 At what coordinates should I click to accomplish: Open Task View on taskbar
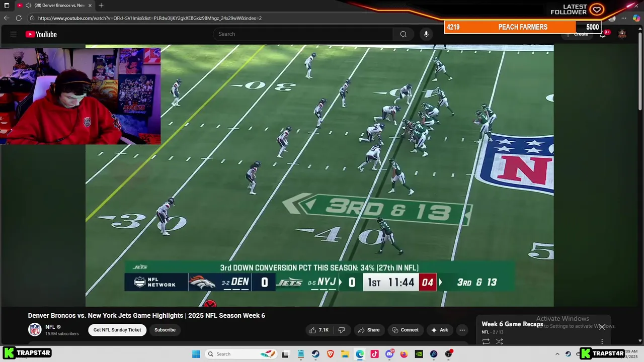tap(285, 354)
